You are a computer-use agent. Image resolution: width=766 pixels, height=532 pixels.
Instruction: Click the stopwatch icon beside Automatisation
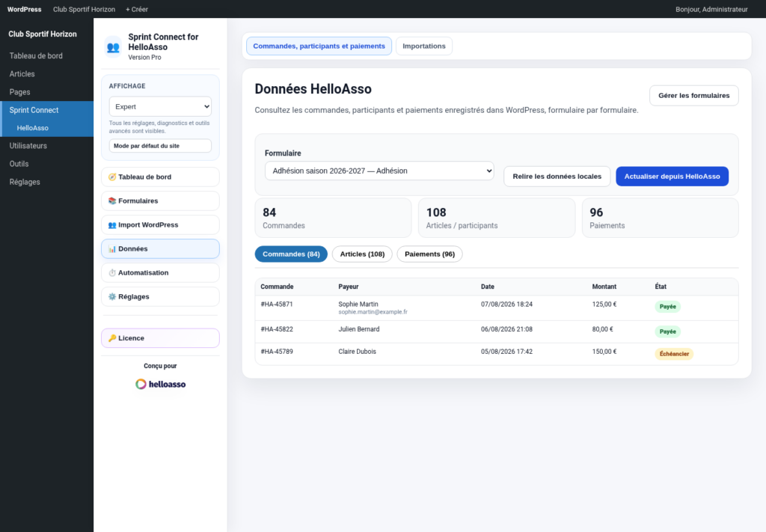(112, 272)
